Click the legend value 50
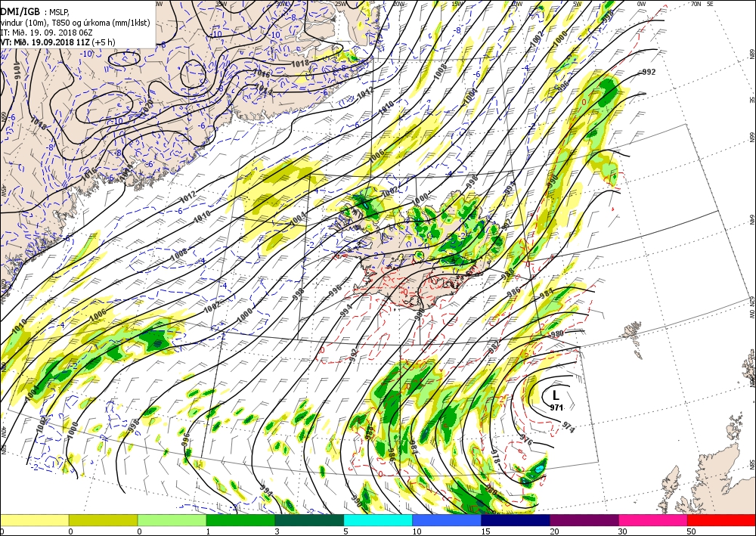 tap(692, 531)
